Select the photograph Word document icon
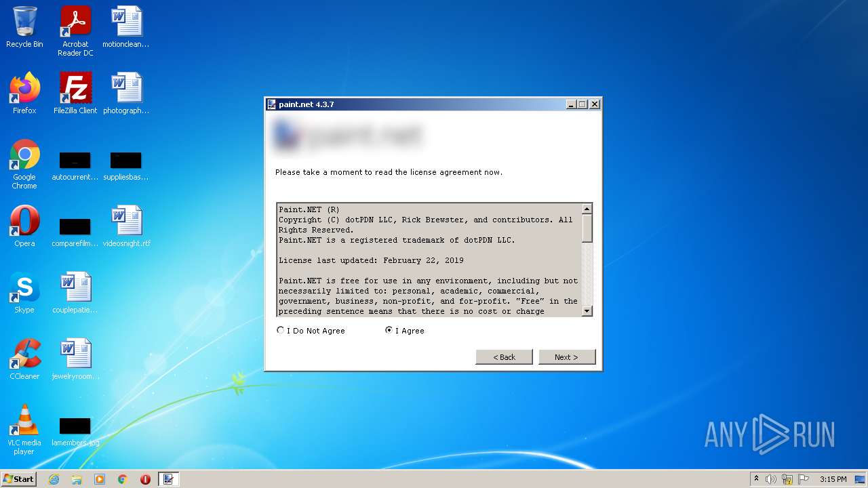Image resolution: width=868 pixels, height=488 pixels. point(126,94)
